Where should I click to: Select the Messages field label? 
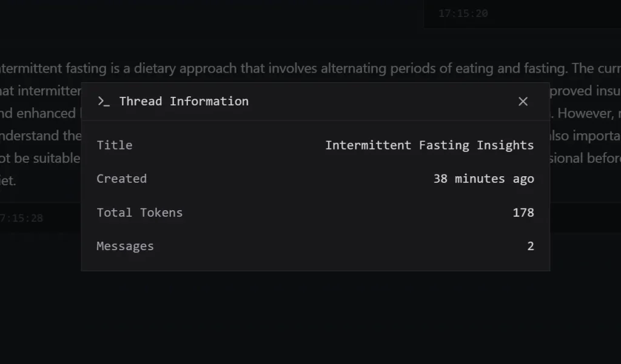pyautogui.click(x=125, y=247)
